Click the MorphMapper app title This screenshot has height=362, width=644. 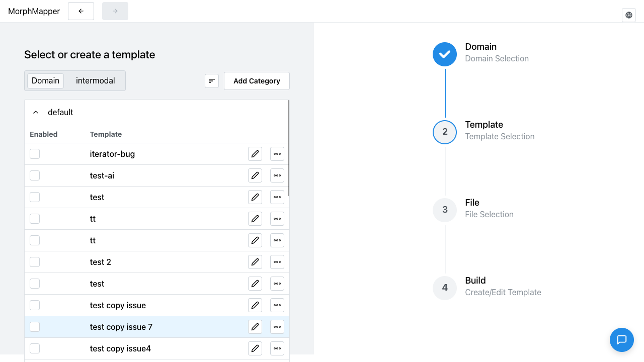coord(34,11)
